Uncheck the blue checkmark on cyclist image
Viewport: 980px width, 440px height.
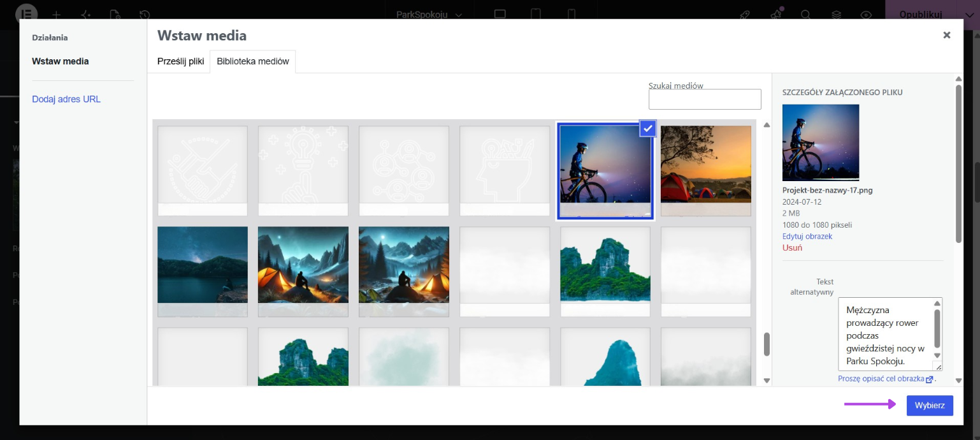[647, 128]
